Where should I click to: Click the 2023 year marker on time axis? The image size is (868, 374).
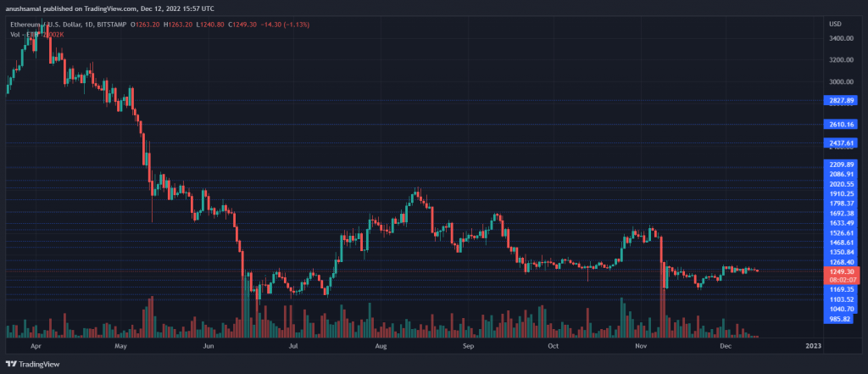pyautogui.click(x=813, y=346)
